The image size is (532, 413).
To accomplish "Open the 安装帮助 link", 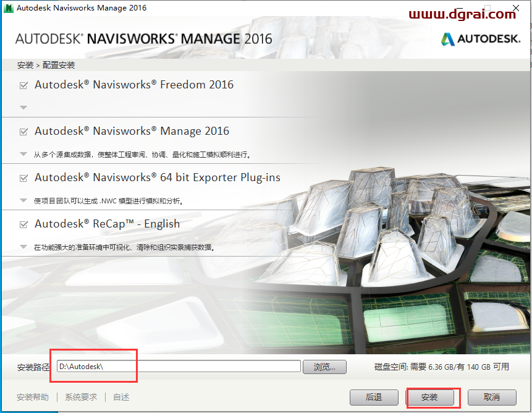I will pos(33,397).
